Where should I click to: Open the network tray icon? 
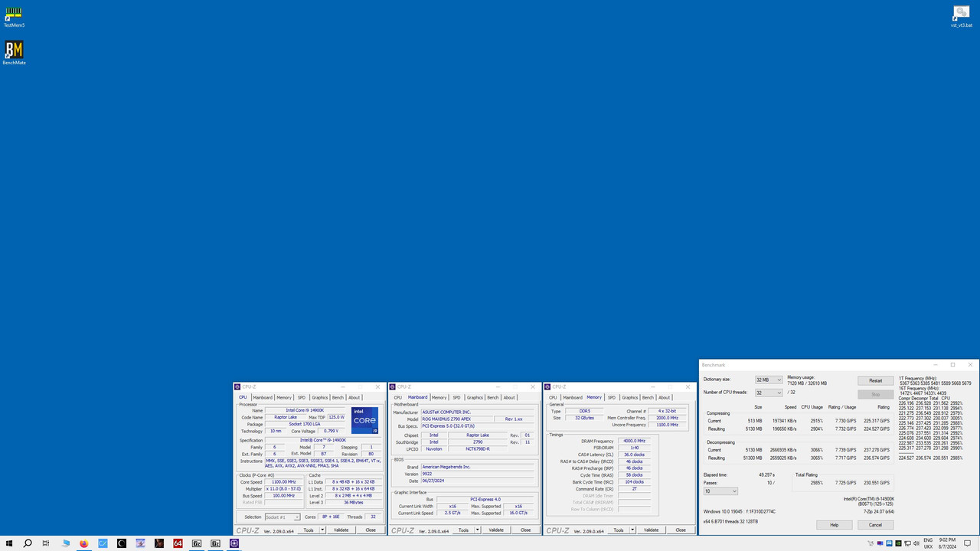[x=908, y=543]
